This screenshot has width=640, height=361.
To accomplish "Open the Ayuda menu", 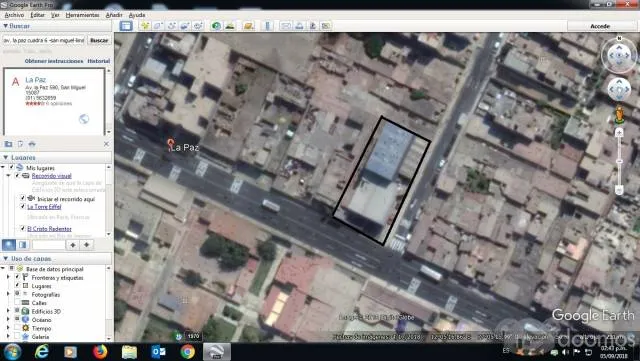I will tap(137, 15).
